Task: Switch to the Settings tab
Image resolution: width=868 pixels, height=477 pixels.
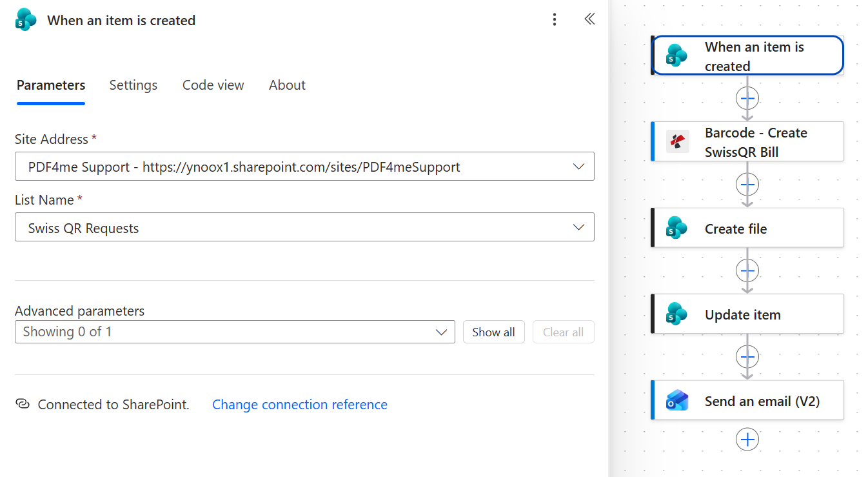Action: (133, 85)
